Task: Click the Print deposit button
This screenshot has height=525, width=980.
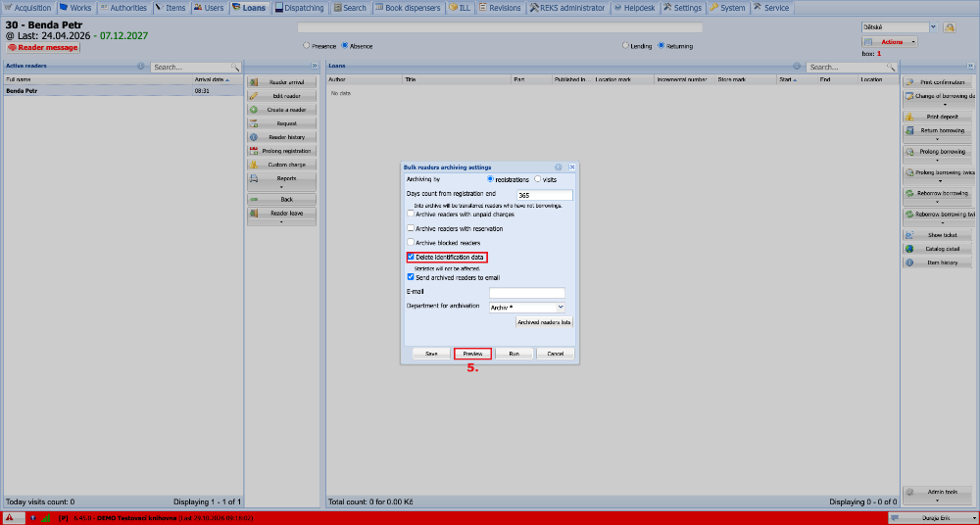Action: point(938,117)
